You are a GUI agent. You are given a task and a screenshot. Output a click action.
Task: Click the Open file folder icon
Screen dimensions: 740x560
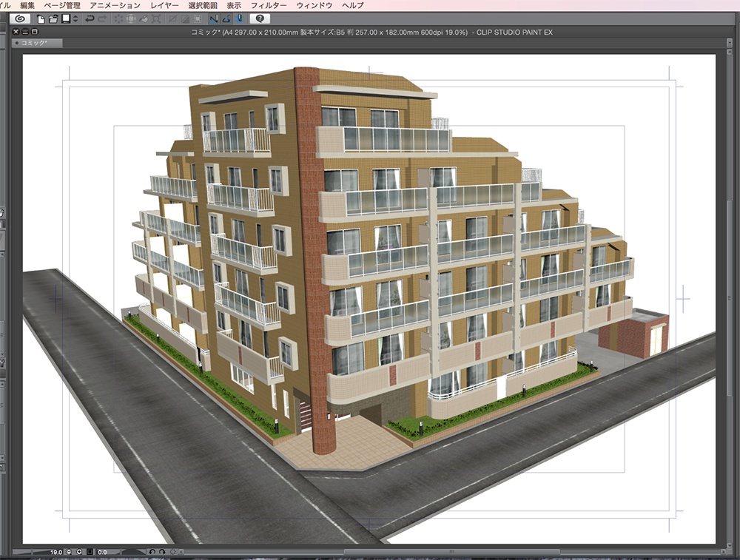[x=53, y=19]
